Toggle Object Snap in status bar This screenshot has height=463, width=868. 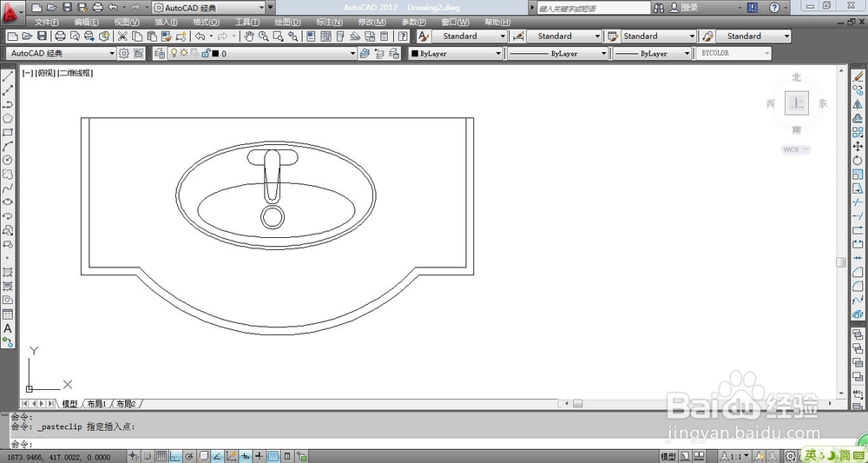(203, 456)
